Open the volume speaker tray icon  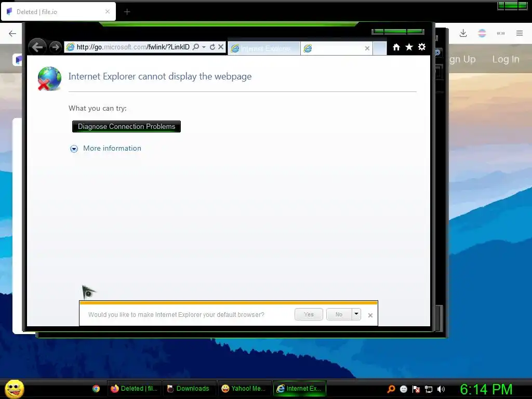pos(441,389)
